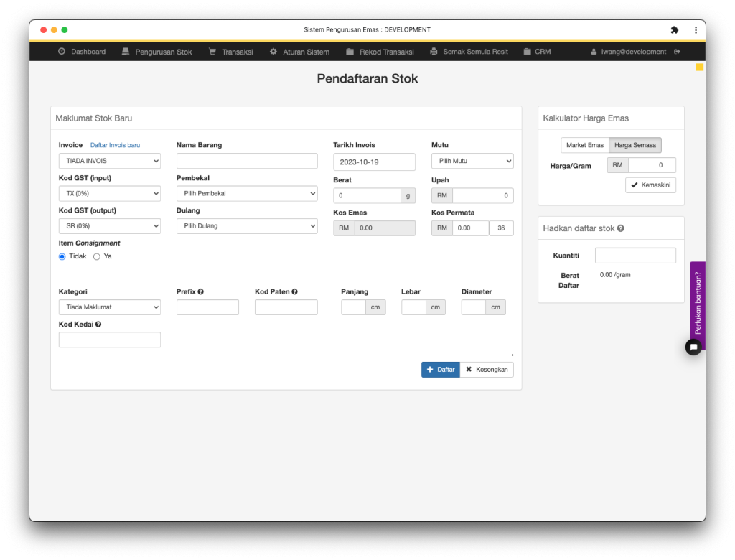Click the Daftar Invois baru link
The height and width of the screenshot is (560, 735).
click(x=115, y=145)
